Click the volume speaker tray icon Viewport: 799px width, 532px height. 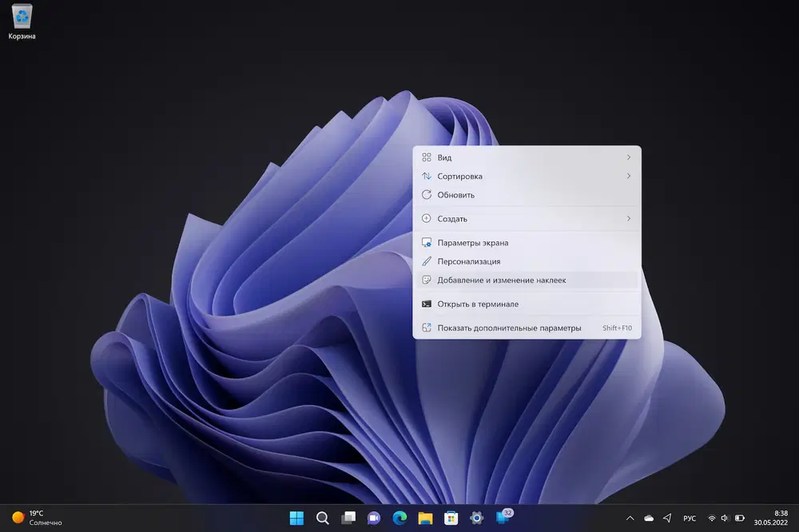(x=725, y=518)
